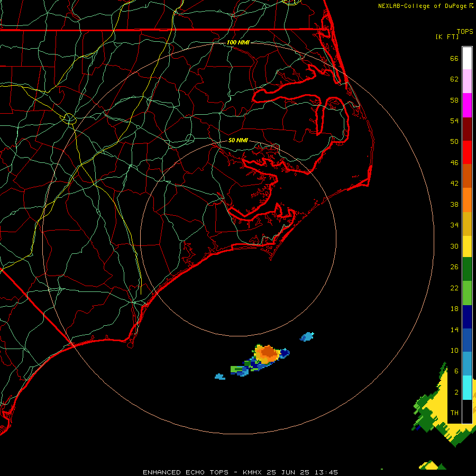This screenshot has width=476, height=476.
Task: Select the bright red legend swatch
Action: tap(467, 152)
